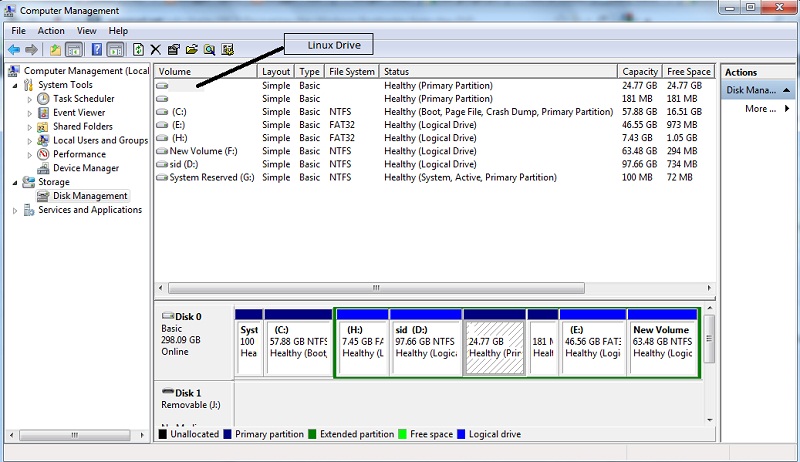Click the scroll-right arrow of volume list
This screenshot has width=800, height=462.
point(709,288)
